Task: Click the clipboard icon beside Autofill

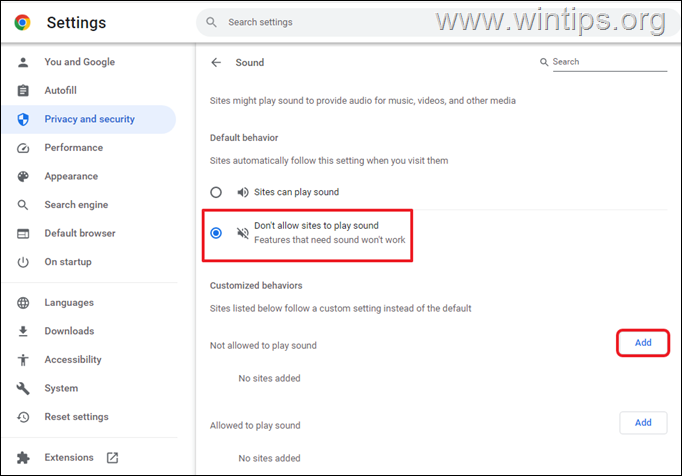Action: (23, 91)
